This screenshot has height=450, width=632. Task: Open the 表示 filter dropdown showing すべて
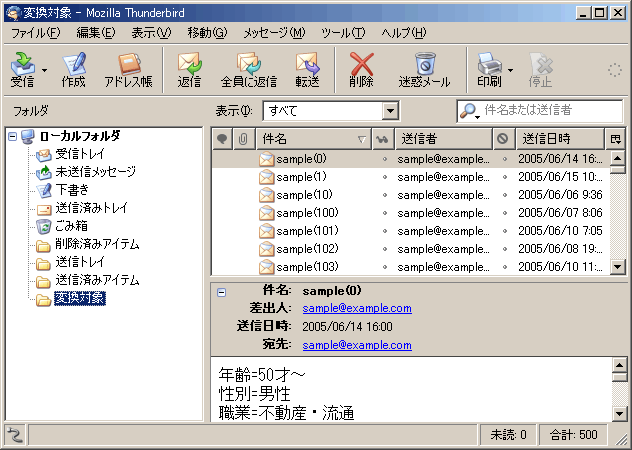pos(330,111)
